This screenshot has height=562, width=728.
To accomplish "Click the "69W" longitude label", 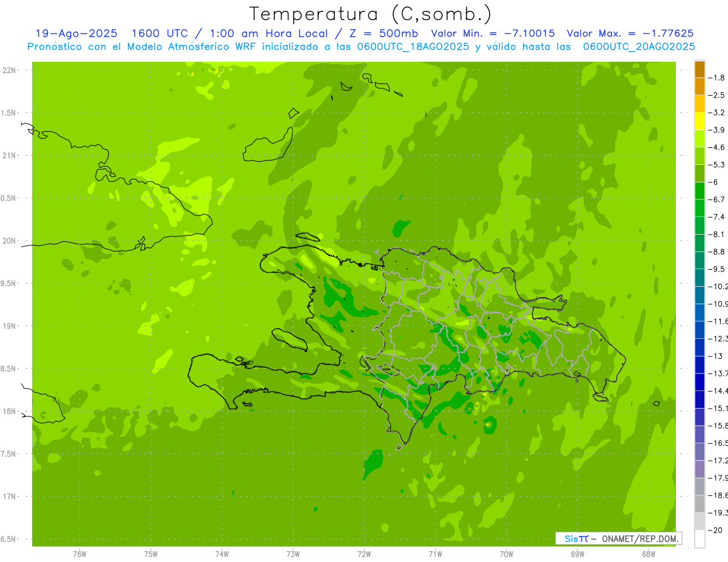I will [x=578, y=554].
